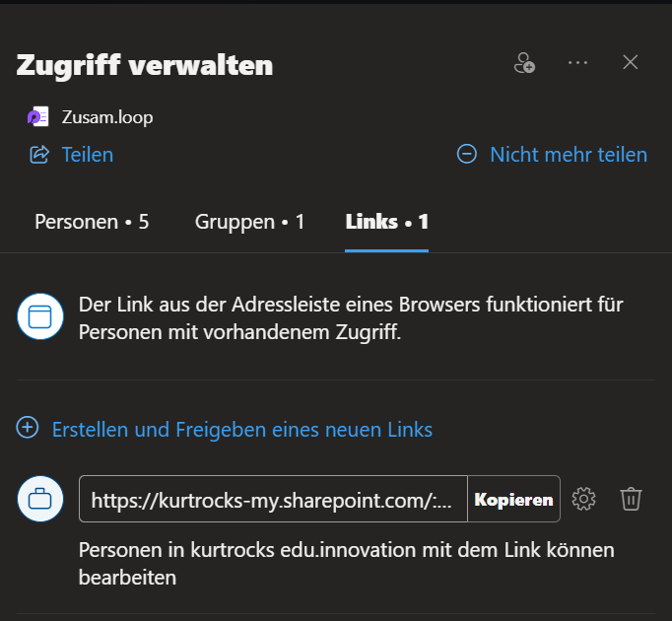Image resolution: width=672 pixels, height=621 pixels.
Task: Open link settings gear icon
Action: click(583, 499)
